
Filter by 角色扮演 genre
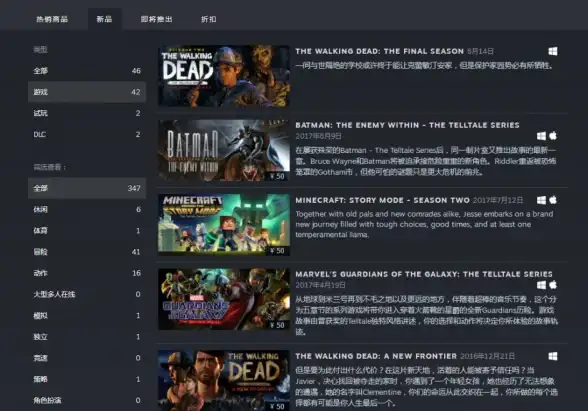pyautogui.click(x=87, y=400)
